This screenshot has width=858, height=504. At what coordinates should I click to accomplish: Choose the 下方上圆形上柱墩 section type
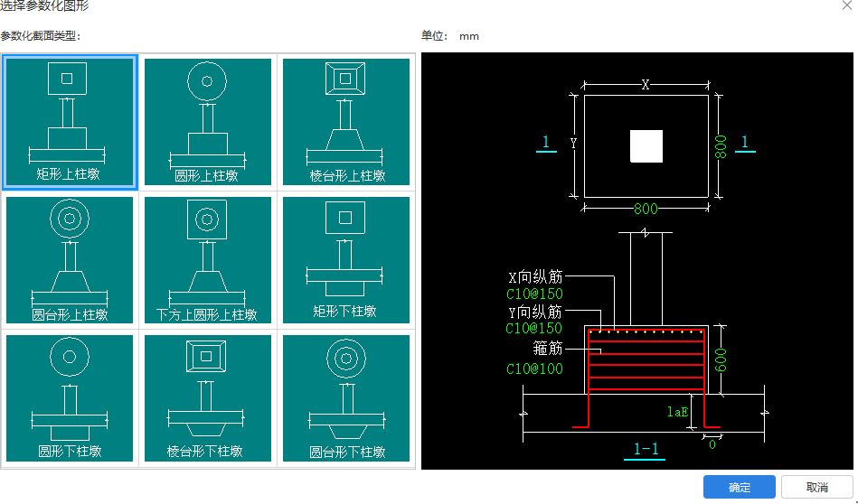208,260
